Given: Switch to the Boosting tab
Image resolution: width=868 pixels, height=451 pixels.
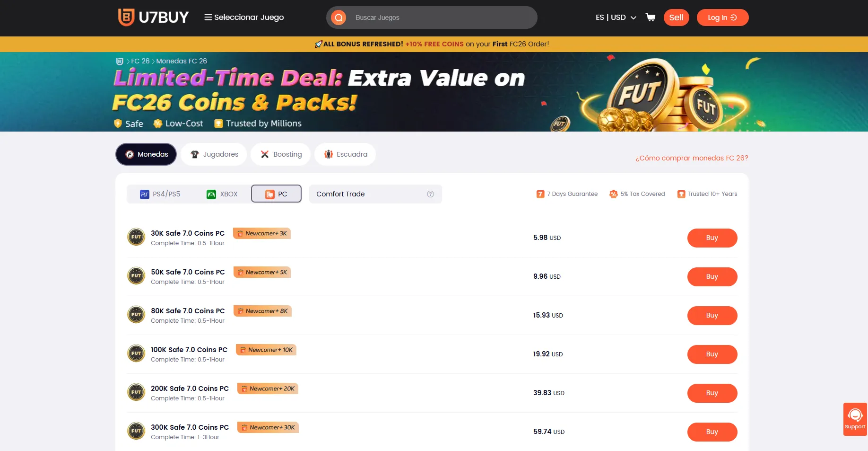Looking at the screenshot, I should [281, 154].
